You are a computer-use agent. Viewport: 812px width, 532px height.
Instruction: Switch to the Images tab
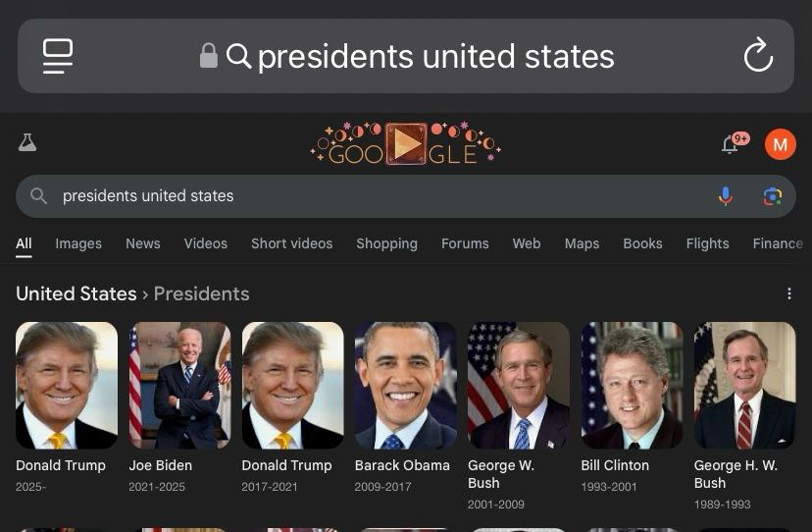point(78,243)
